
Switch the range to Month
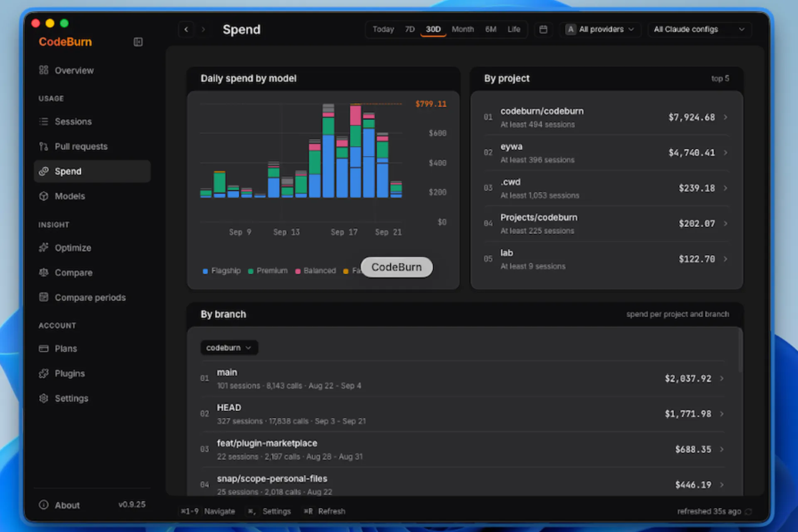(463, 30)
